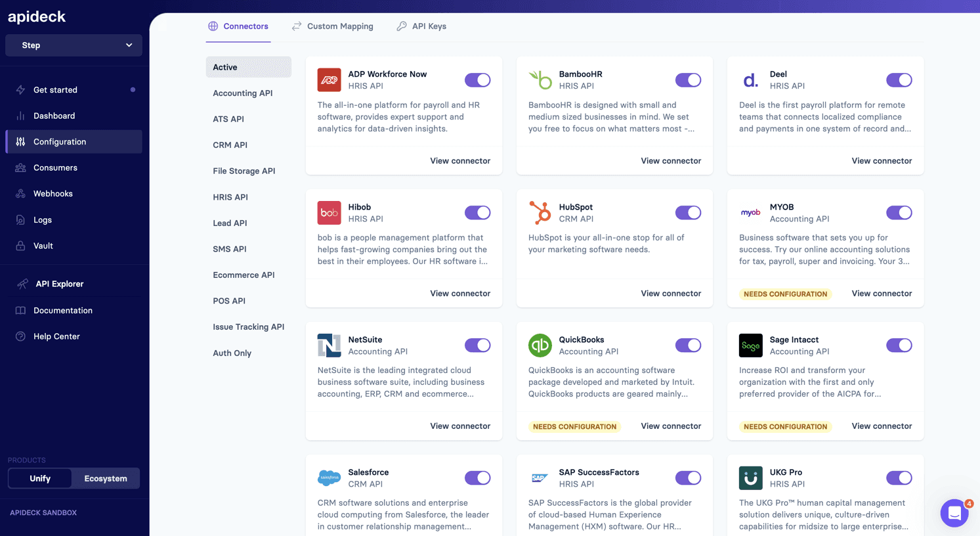Turn off the UKG Pro toggle
This screenshot has height=536, width=980.
(899, 478)
